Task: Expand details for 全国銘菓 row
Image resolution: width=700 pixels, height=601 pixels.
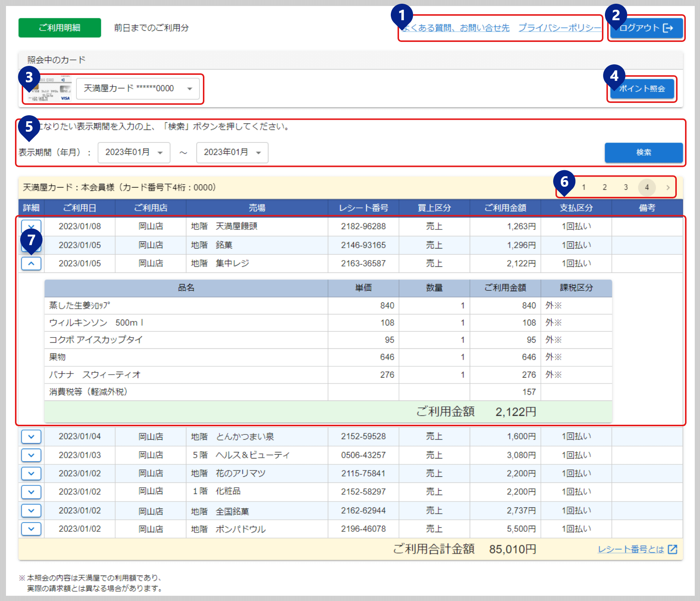Action: coord(31,510)
